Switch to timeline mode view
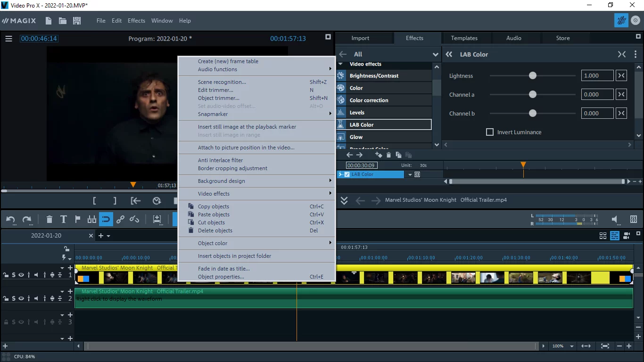 click(x=615, y=236)
